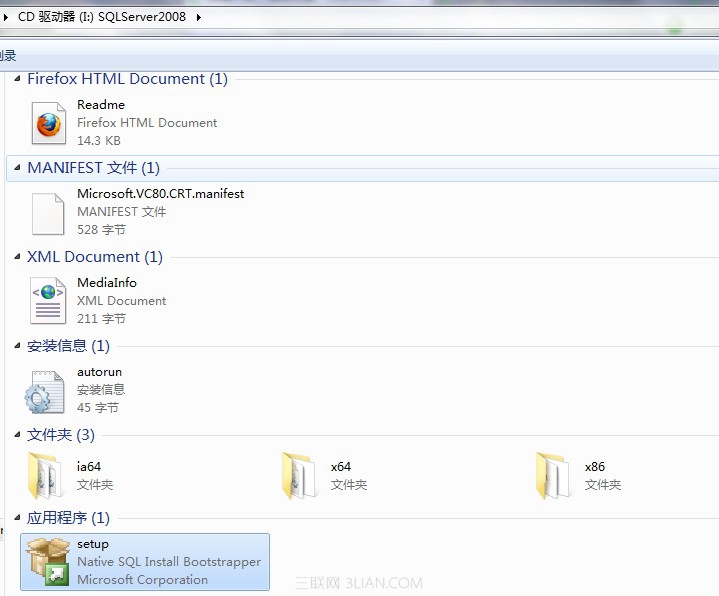This screenshot has width=719, height=596.
Task: Click the 211 字节 size text
Action: pos(101,319)
